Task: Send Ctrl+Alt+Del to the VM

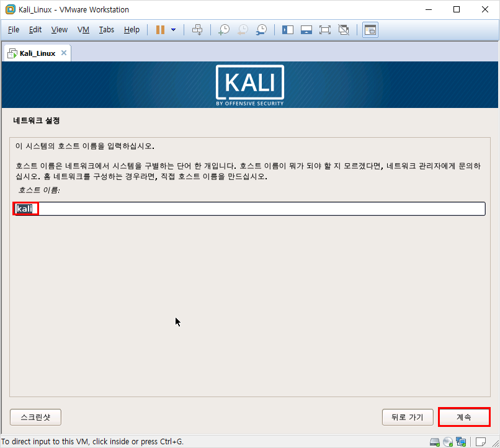Action: 197,30
